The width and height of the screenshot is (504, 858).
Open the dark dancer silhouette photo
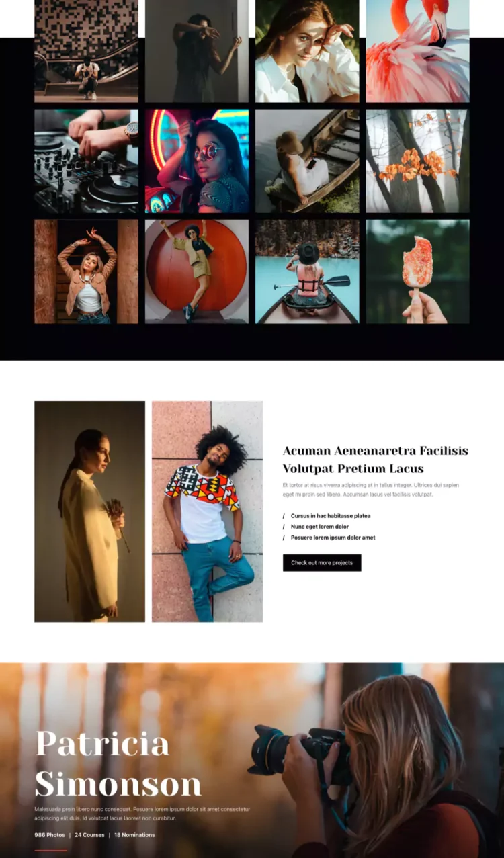(197, 51)
